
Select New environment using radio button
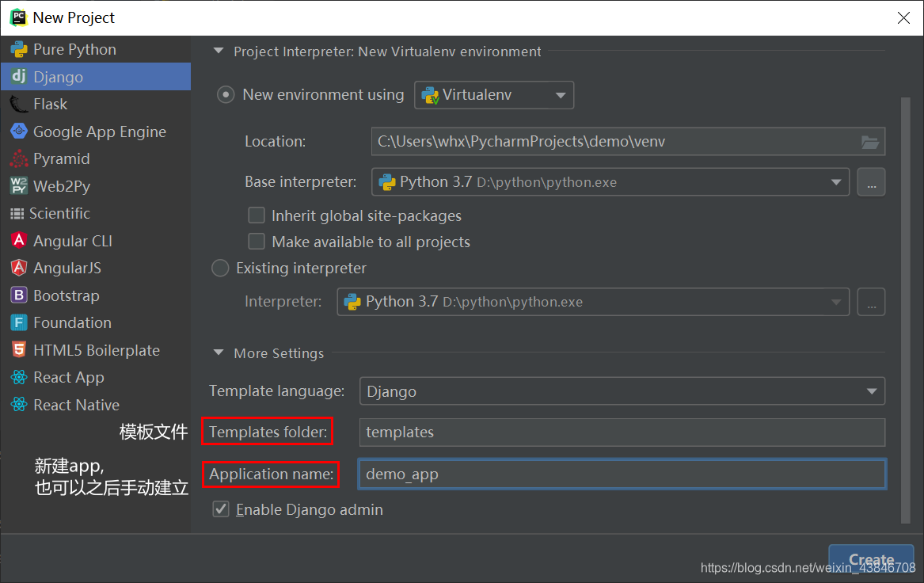(x=226, y=95)
